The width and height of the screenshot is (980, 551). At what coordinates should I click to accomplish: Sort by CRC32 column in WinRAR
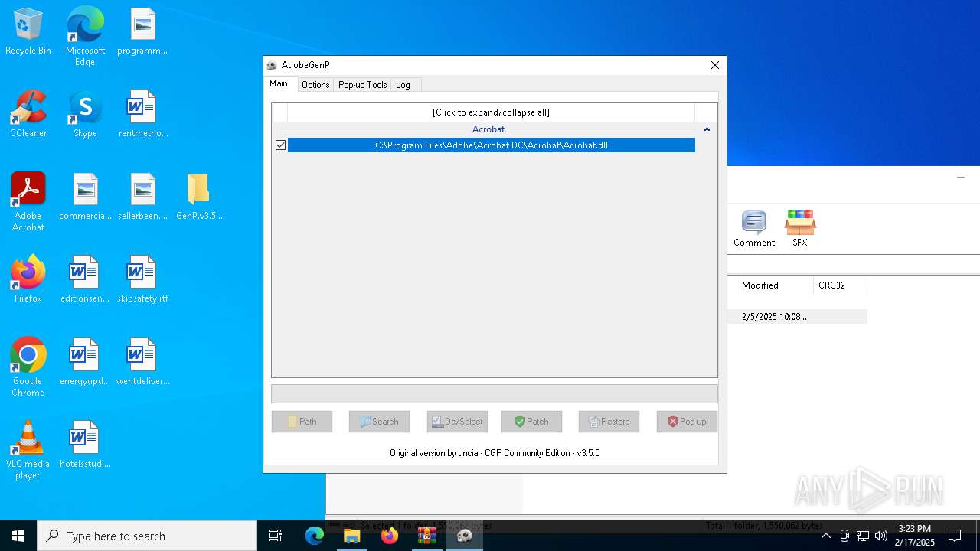coord(840,285)
